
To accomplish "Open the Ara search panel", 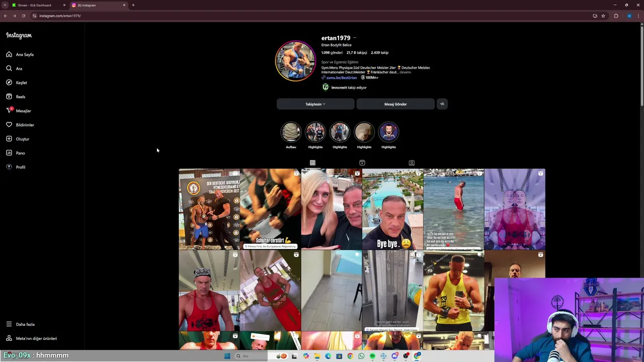I will (x=14, y=68).
